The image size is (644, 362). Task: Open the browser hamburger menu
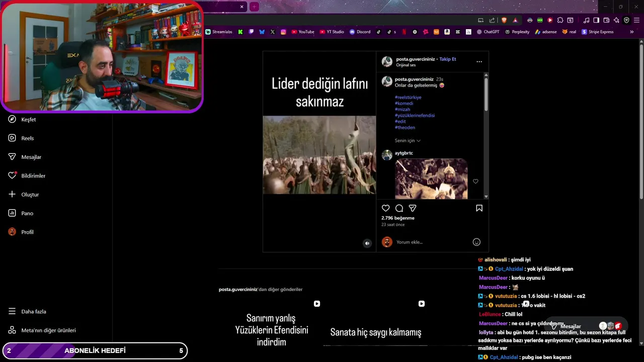(636, 20)
